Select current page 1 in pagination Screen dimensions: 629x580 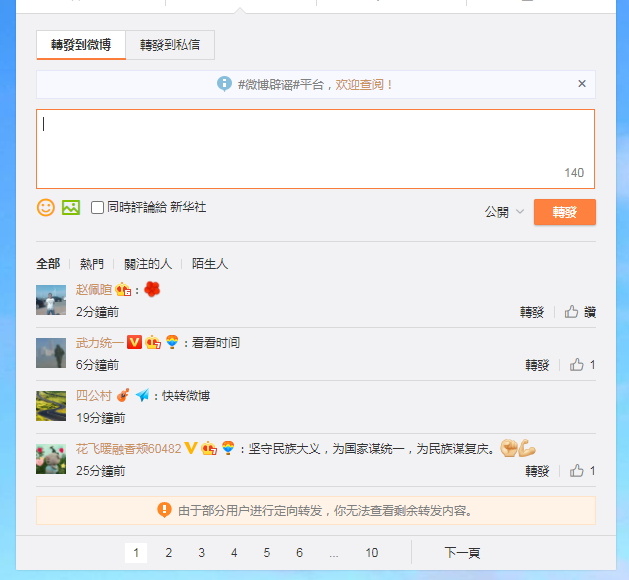[136, 553]
